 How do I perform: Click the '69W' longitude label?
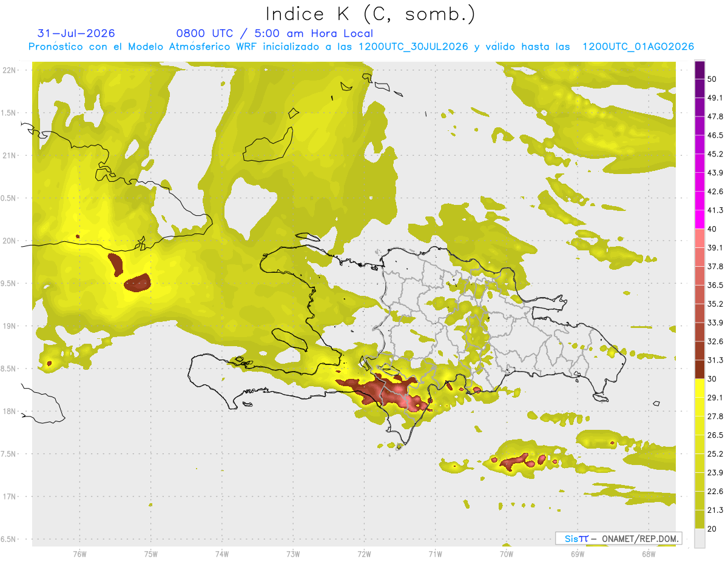[x=577, y=554]
